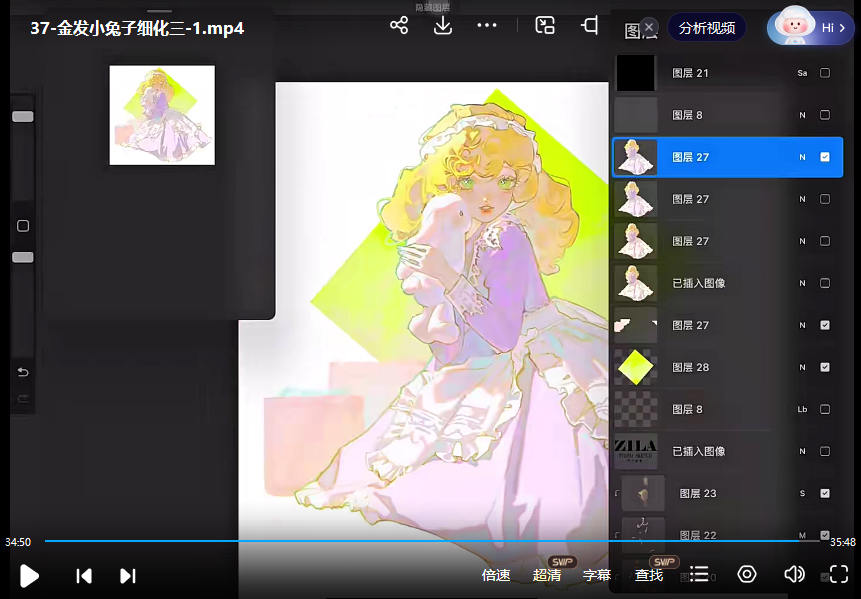Open the playlist icon in player bar
Viewport: 861px width, 599px height.
point(699,574)
